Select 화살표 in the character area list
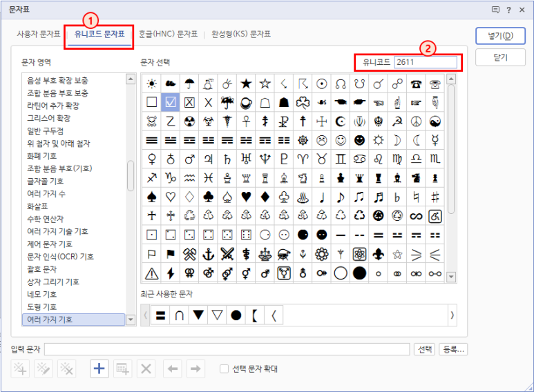 coord(37,206)
